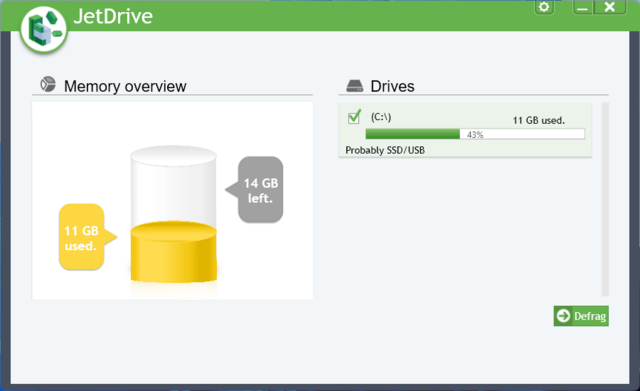The image size is (640, 391).
Task: Click the gray '14 GB left.' bubble
Action: point(255,190)
